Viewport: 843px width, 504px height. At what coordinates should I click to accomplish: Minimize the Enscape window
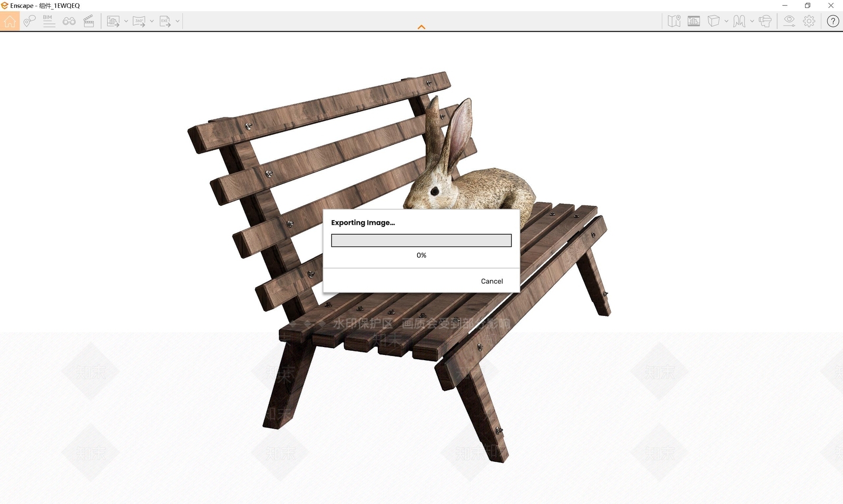[785, 5]
